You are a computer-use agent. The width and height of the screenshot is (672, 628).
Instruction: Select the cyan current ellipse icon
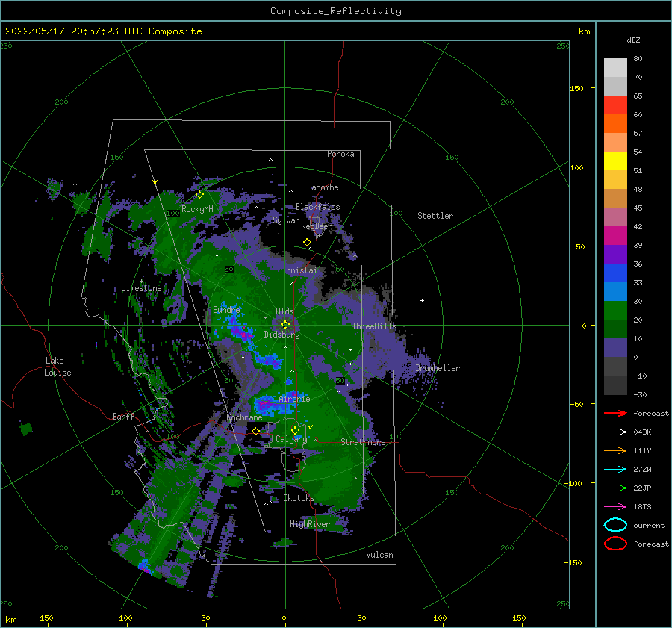[x=615, y=525]
